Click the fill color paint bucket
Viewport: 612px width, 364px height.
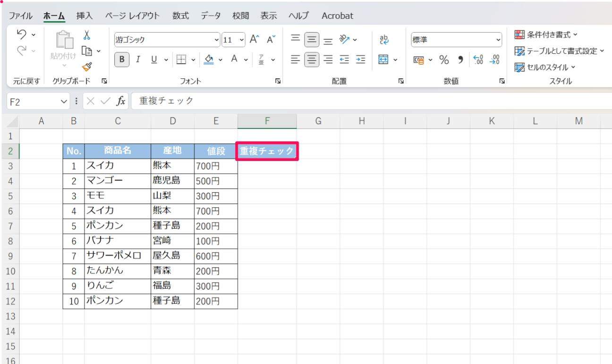[210, 59]
